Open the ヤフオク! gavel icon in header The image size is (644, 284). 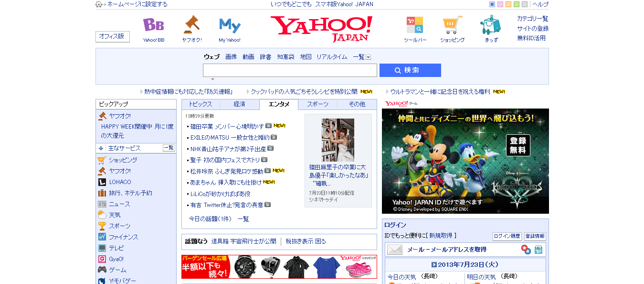coord(191,24)
